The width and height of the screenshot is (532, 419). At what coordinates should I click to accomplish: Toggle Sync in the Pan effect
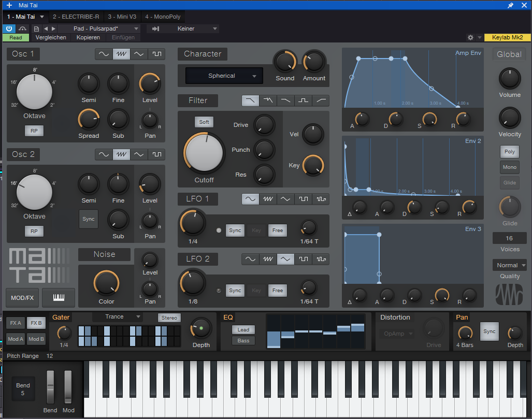pos(489,331)
